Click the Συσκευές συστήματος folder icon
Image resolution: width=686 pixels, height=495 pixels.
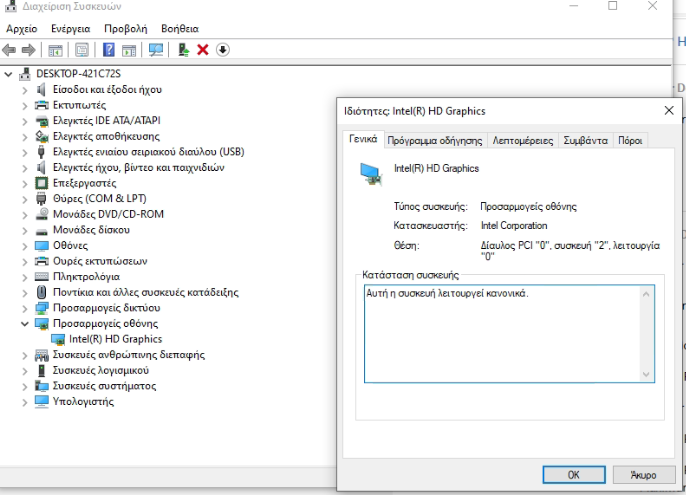pyautogui.click(x=42, y=386)
